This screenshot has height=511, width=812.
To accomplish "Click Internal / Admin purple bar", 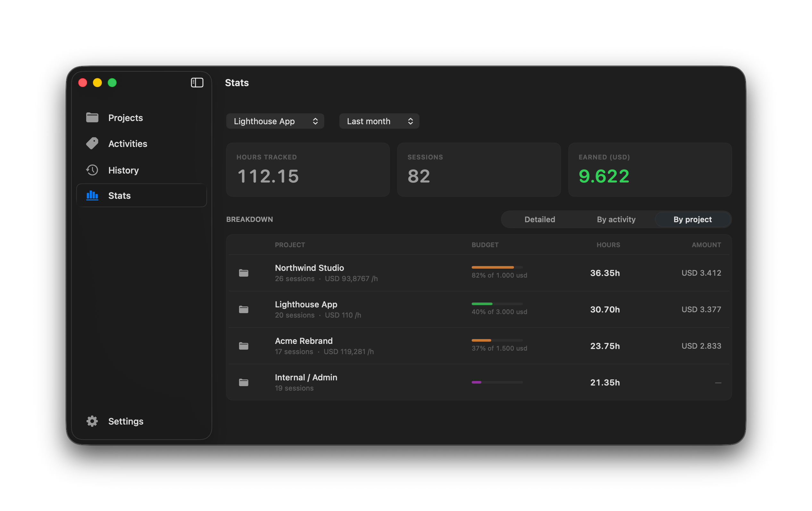I will [x=497, y=382].
